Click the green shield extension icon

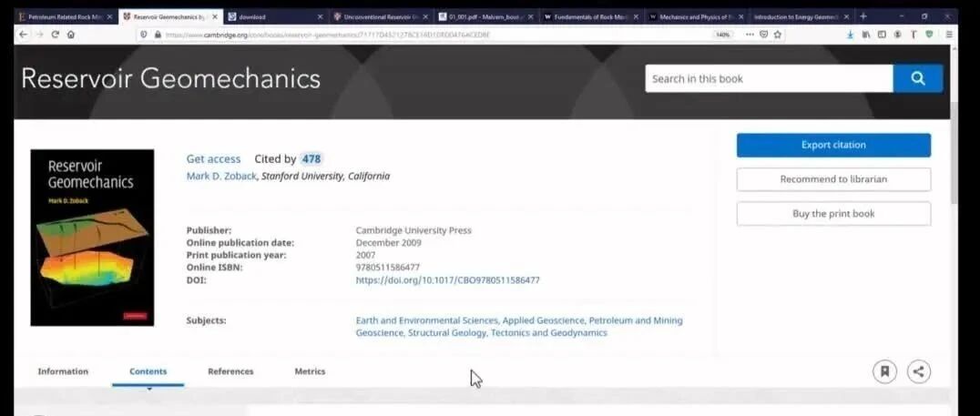929,35
